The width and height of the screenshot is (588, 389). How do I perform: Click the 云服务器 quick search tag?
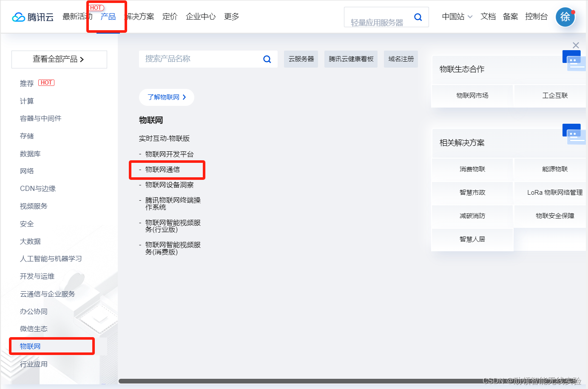(x=301, y=59)
